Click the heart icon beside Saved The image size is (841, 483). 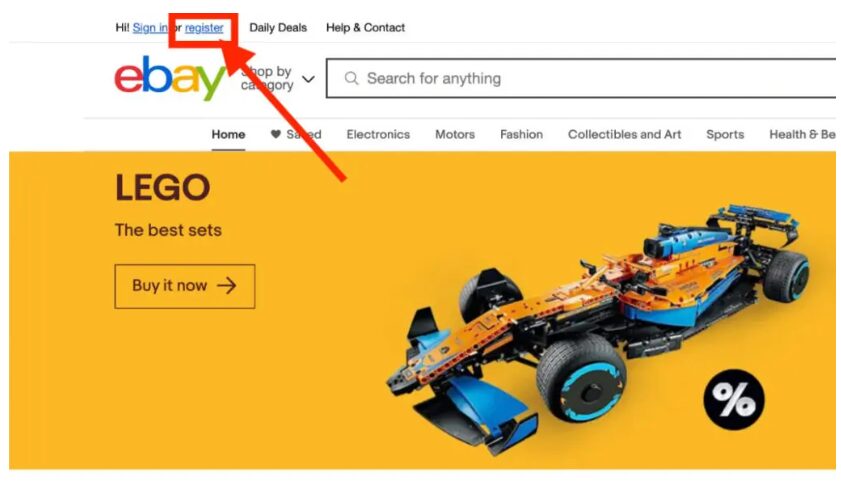click(x=276, y=134)
